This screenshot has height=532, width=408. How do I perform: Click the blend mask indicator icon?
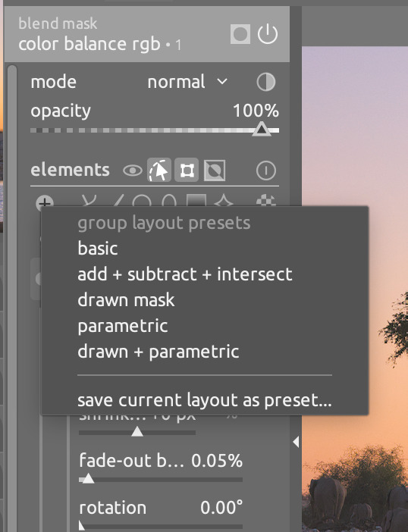(240, 34)
